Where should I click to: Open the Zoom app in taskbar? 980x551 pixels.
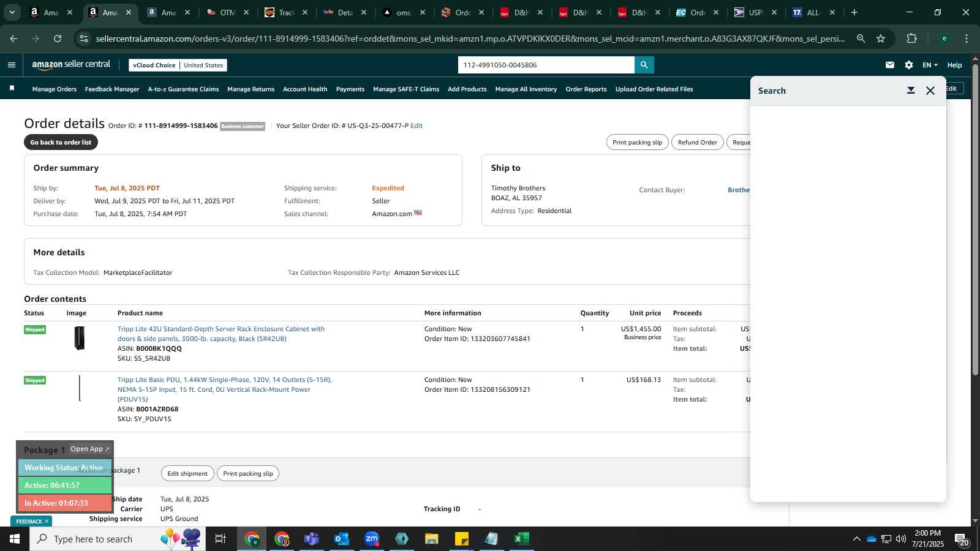372,539
